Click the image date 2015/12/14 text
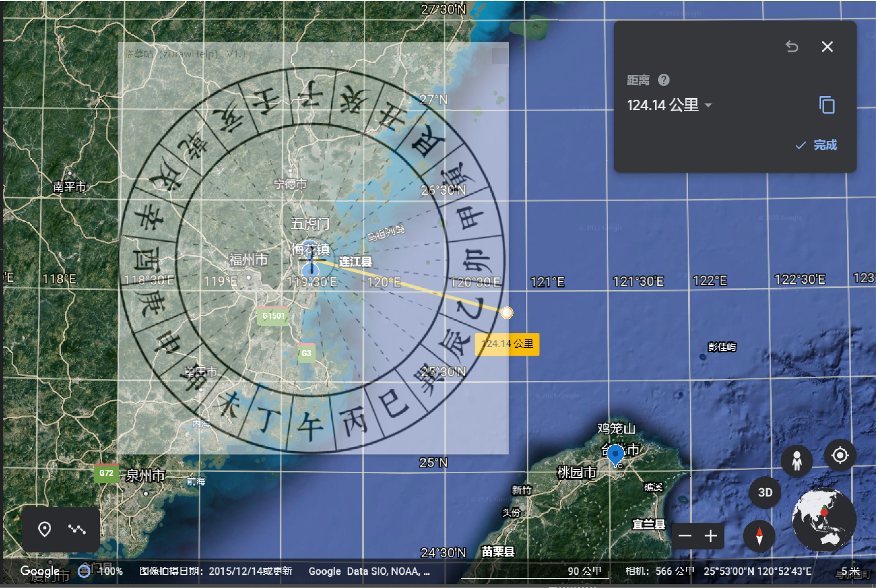 coord(215,571)
